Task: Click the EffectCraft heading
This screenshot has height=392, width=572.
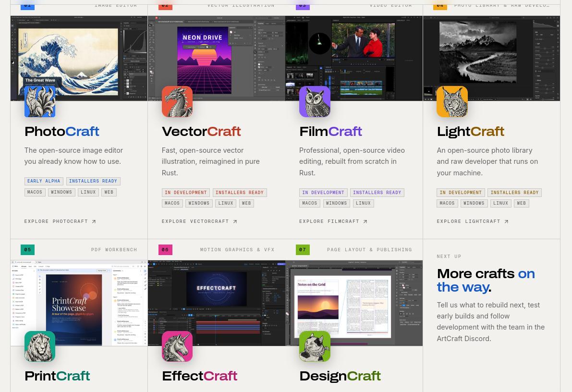Action: pyautogui.click(x=200, y=376)
